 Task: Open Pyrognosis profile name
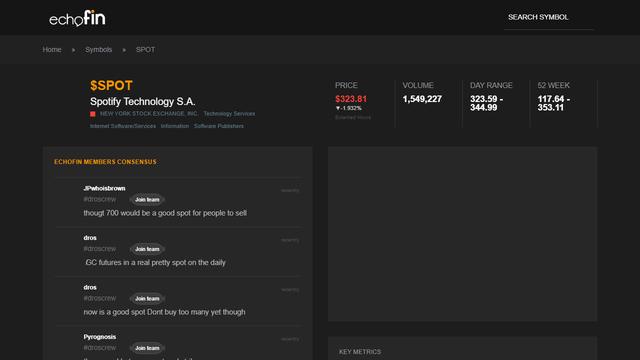100,337
